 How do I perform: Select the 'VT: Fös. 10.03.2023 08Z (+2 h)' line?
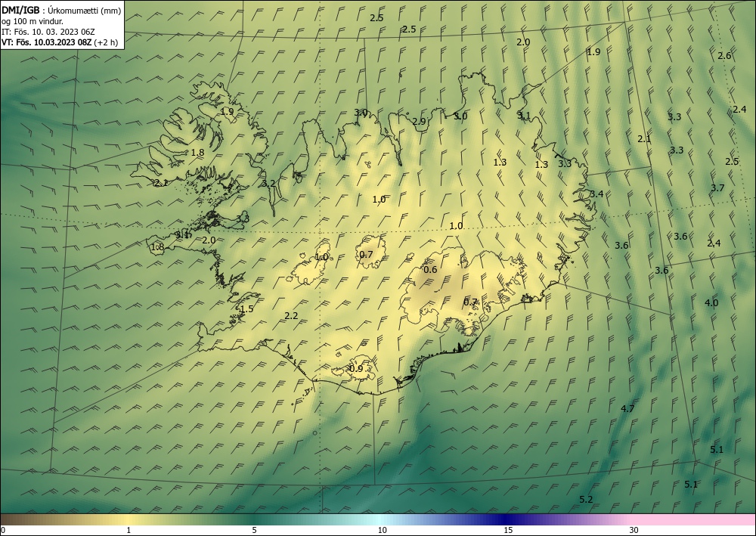point(60,42)
